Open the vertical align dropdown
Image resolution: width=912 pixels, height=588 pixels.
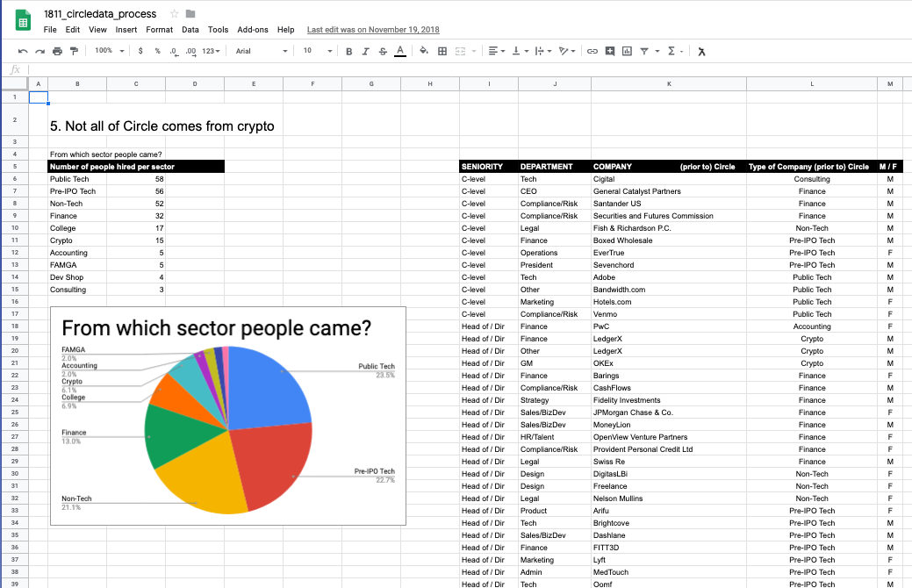click(x=520, y=51)
